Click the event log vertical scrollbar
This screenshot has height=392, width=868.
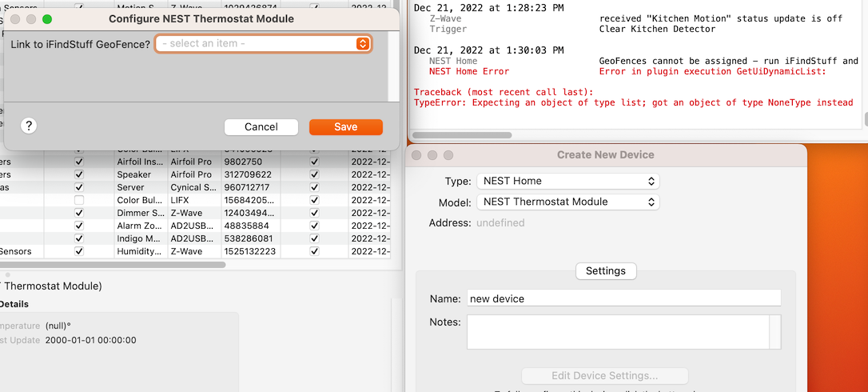[866, 118]
